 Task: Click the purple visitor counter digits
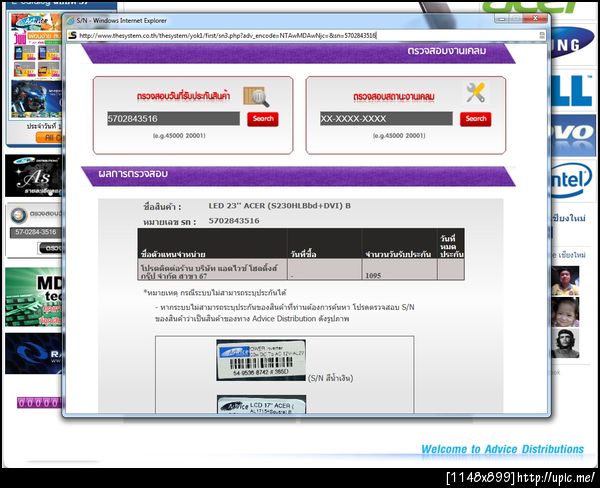(x=38, y=403)
